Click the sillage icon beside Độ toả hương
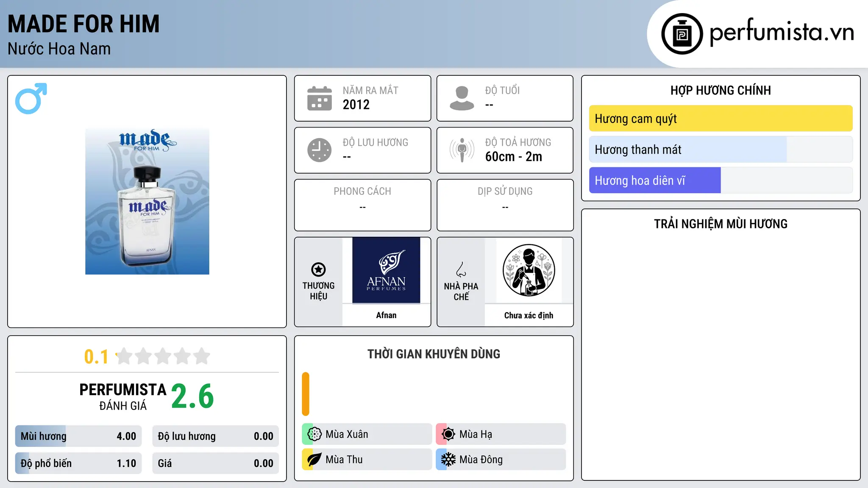868x488 pixels. tap(462, 150)
